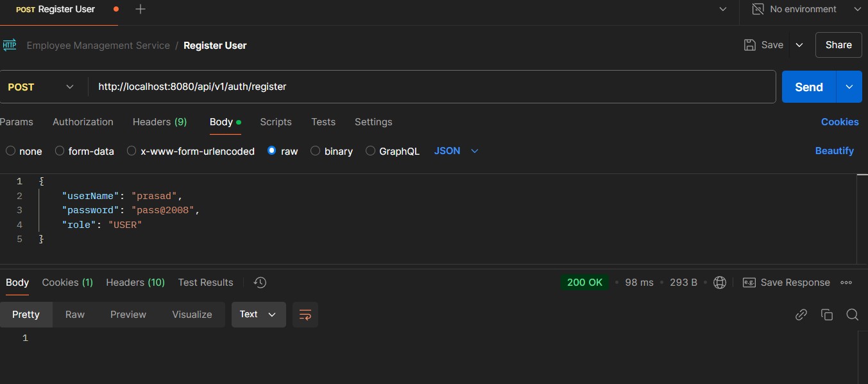
Task: Open the POST method dropdown
Action: pyautogui.click(x=41, y=87)
